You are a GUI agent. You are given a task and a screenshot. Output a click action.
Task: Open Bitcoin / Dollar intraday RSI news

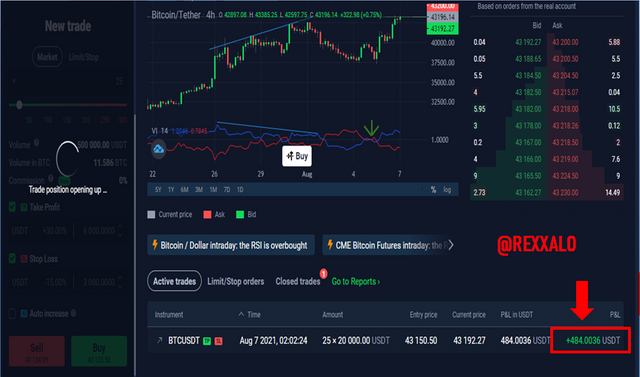click(231, 245)
